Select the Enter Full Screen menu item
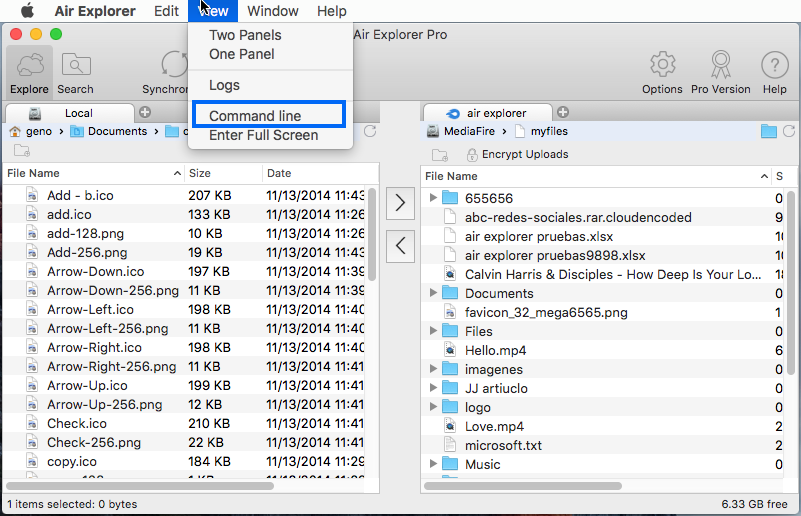This screenshot has width=801, height=516. (264, 135)
